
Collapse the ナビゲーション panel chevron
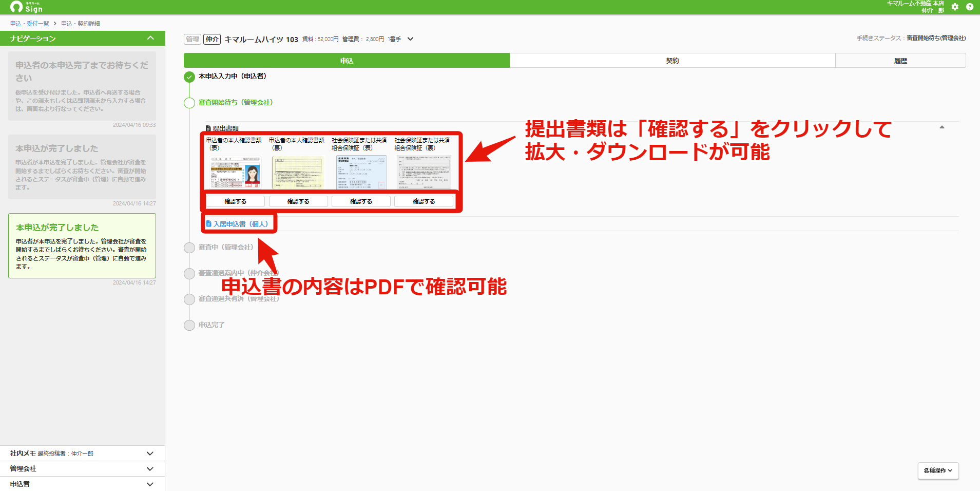(x=150, y=38)
